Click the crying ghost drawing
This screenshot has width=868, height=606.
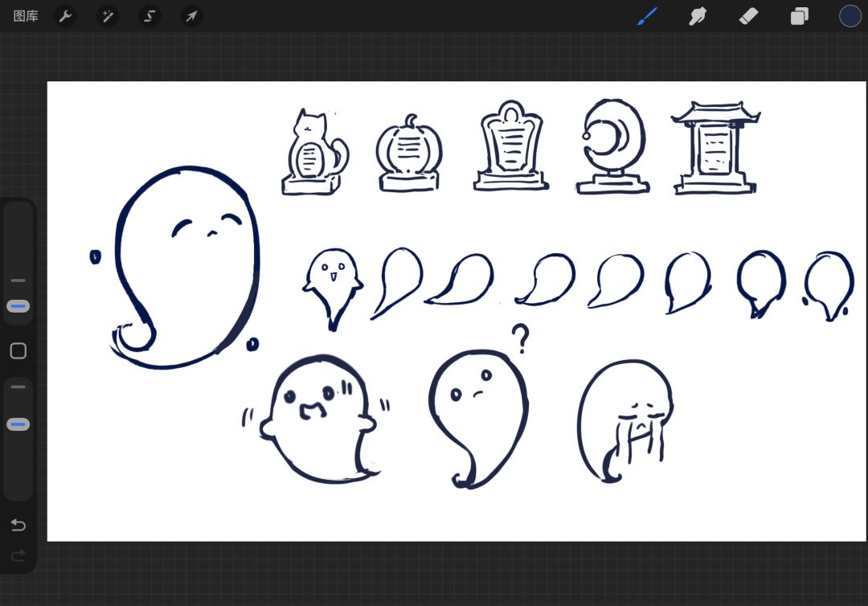[x=625, y=421]
